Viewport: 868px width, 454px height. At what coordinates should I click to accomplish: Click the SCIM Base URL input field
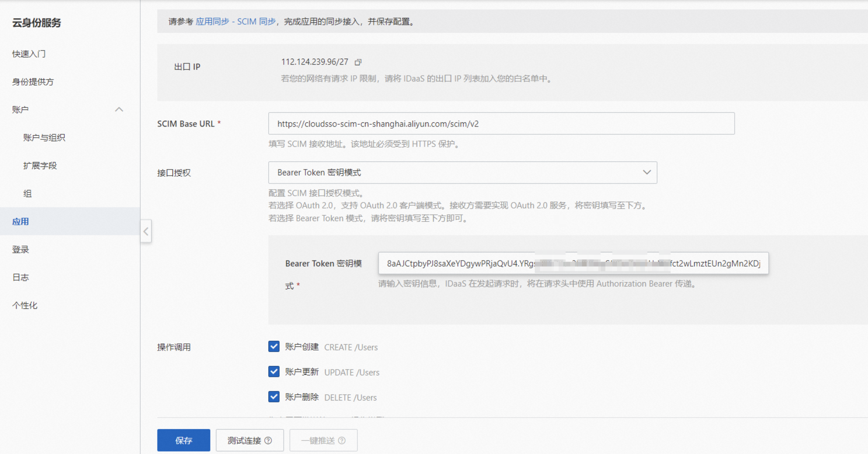[501, 124]
